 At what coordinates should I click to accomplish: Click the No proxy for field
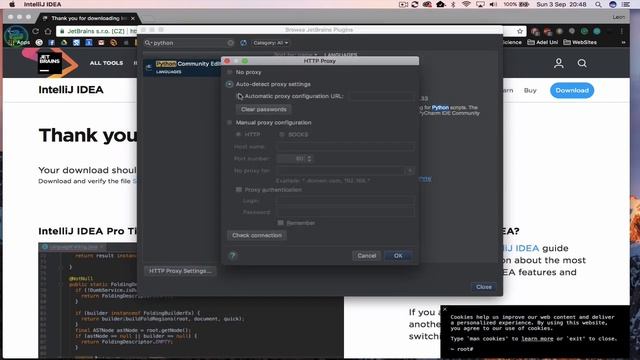point(340,171)
